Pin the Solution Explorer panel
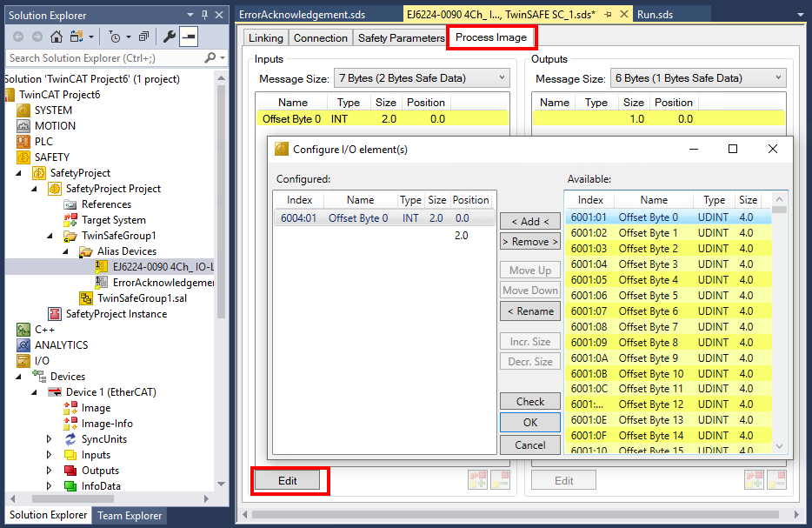This screenshot has width=812, height=528. tap(204, 15)
